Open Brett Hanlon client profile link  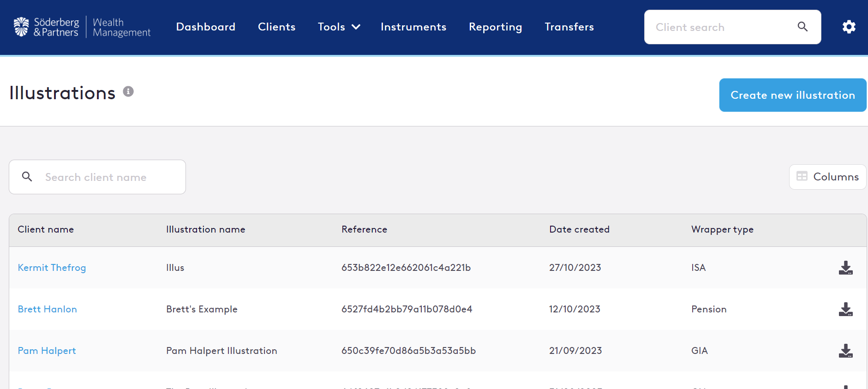point(47,309)
